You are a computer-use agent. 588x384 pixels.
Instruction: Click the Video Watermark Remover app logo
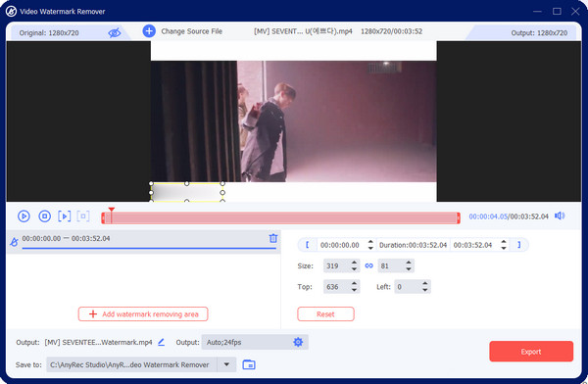11,11
